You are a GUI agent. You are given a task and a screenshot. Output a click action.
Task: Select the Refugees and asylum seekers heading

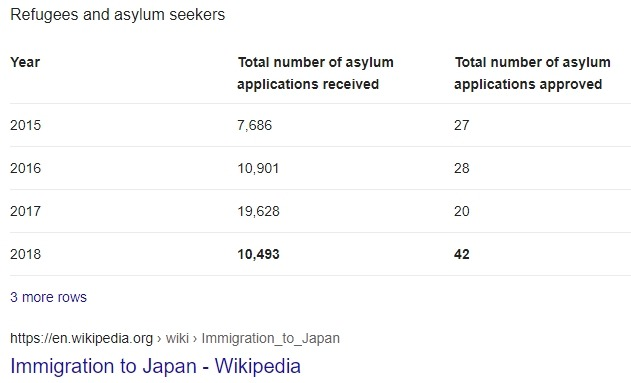[118, 15]
